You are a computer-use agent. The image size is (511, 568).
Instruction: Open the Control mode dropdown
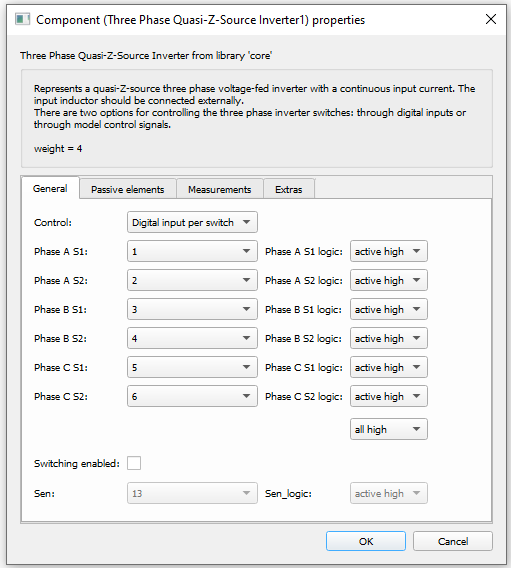tap(192, 222)
